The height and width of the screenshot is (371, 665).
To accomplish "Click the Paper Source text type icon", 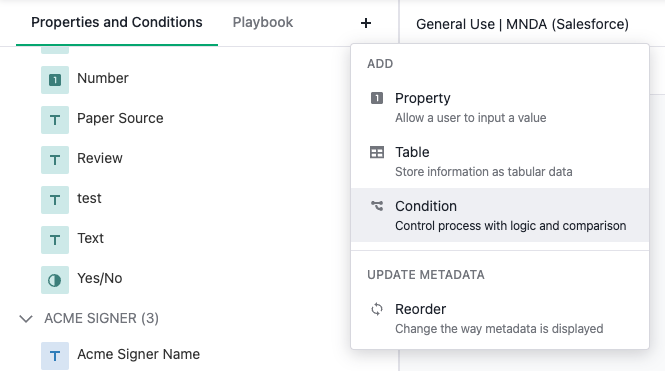I will (x=55, y=120).
